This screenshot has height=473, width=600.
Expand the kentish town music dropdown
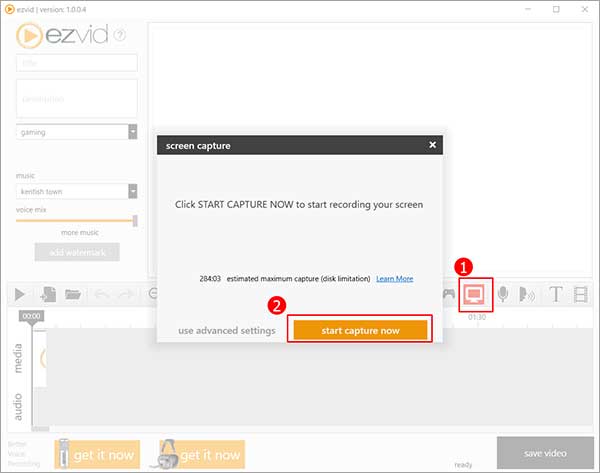[x=132, y=191]
